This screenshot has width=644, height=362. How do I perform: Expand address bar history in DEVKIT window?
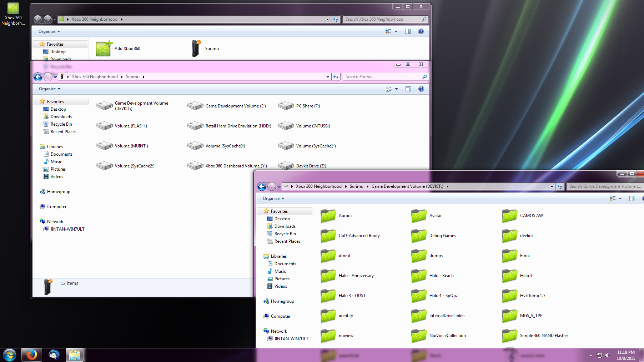tap(552, 186)
